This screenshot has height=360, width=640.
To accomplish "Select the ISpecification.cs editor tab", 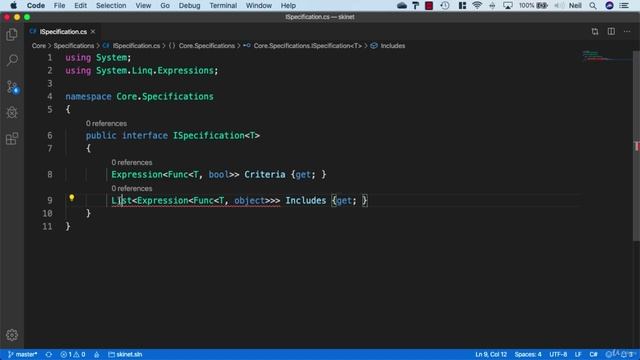I will click(x=62, y=31).
